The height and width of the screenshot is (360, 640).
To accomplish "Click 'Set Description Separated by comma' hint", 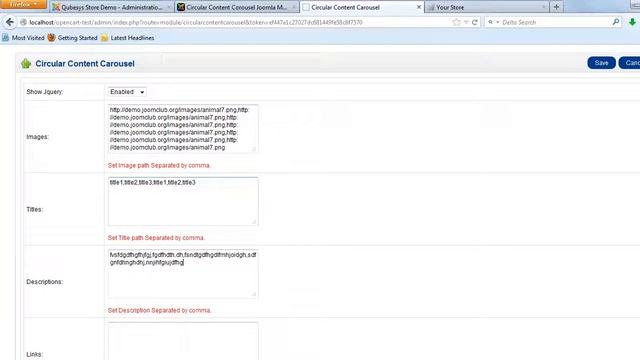I will pyautogui.click(x=159, y=310).
